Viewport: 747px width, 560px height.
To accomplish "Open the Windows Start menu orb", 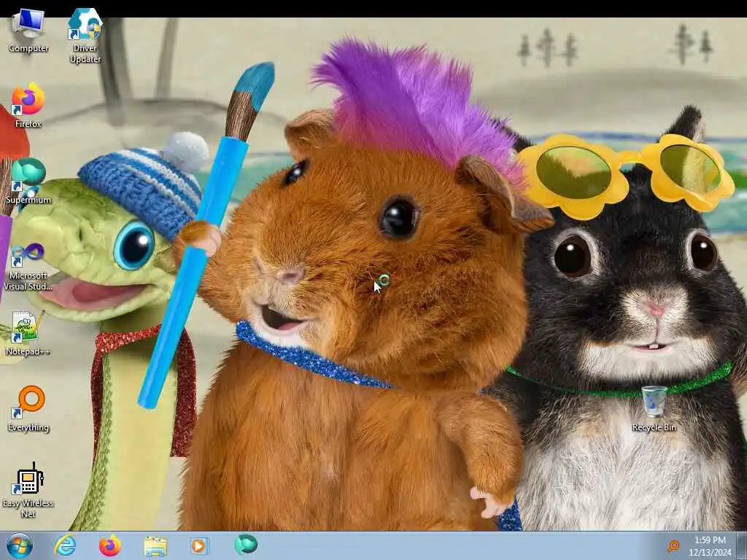I will (x=20, y=545).
